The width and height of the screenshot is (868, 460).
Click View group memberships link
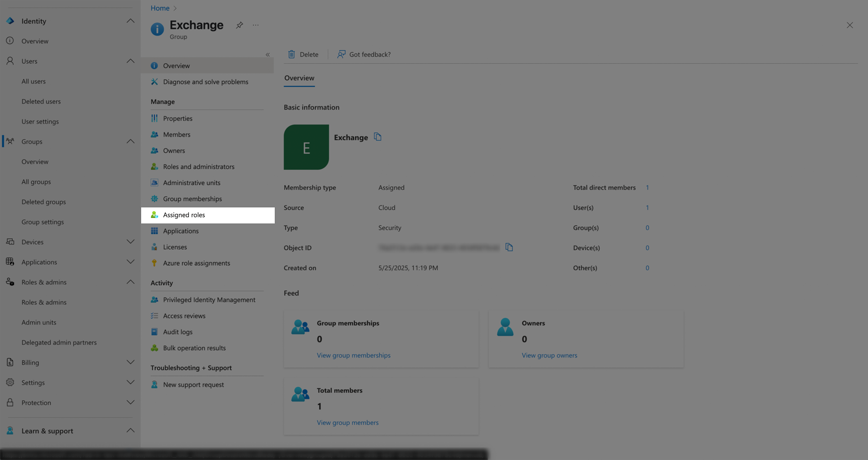[x=354, y=356]
